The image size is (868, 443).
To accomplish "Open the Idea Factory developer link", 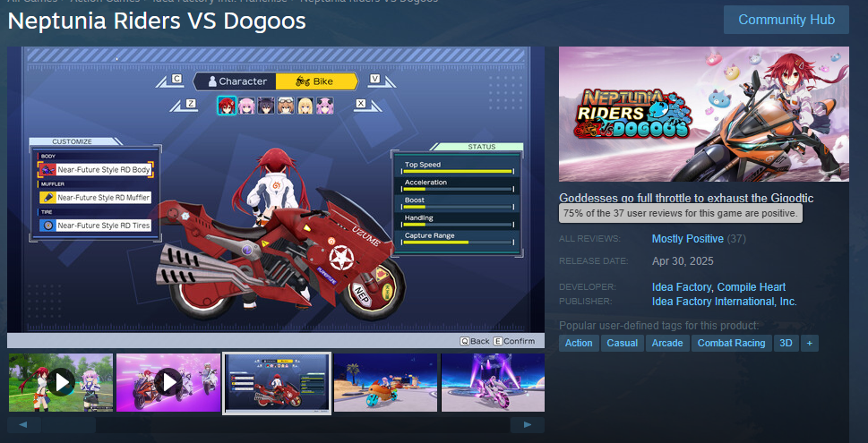I will click(x=681, y=287).
